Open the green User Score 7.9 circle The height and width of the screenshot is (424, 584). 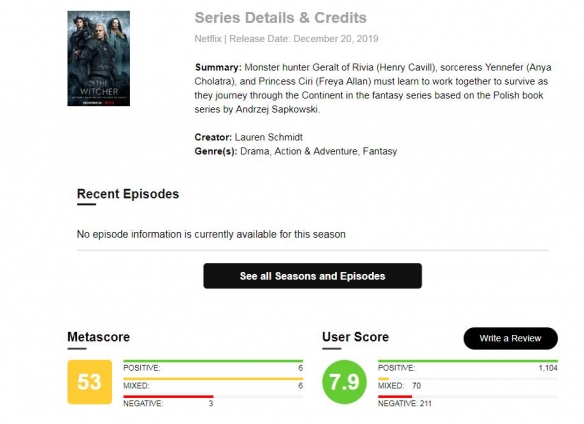[x=345, y=382]
